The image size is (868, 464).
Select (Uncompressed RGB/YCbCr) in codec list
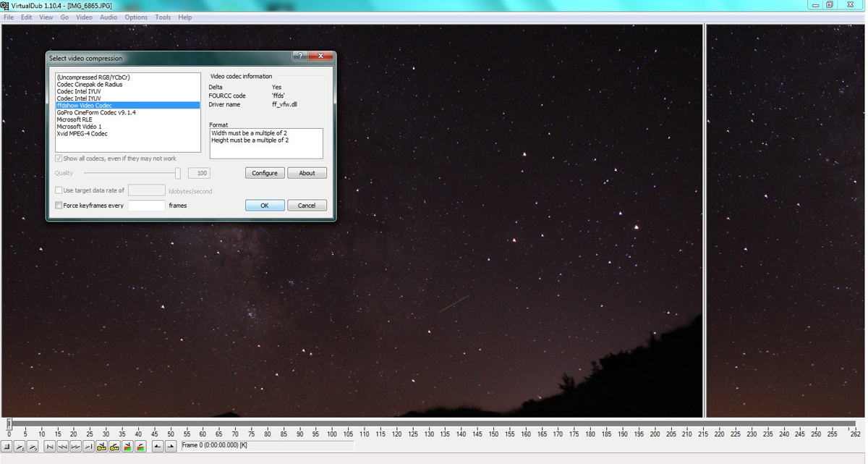pos(128,77)
